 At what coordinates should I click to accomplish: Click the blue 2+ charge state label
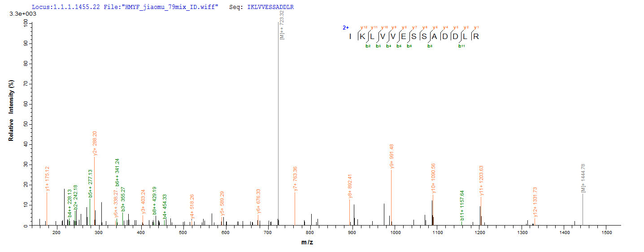coord(346,28)
